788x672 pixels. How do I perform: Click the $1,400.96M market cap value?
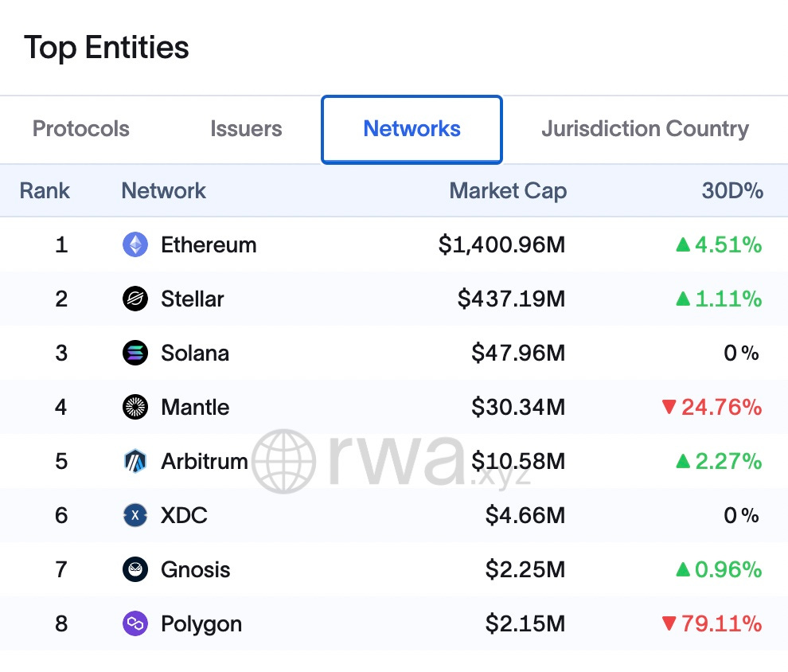pyautogui.click(x=501, y=244)
